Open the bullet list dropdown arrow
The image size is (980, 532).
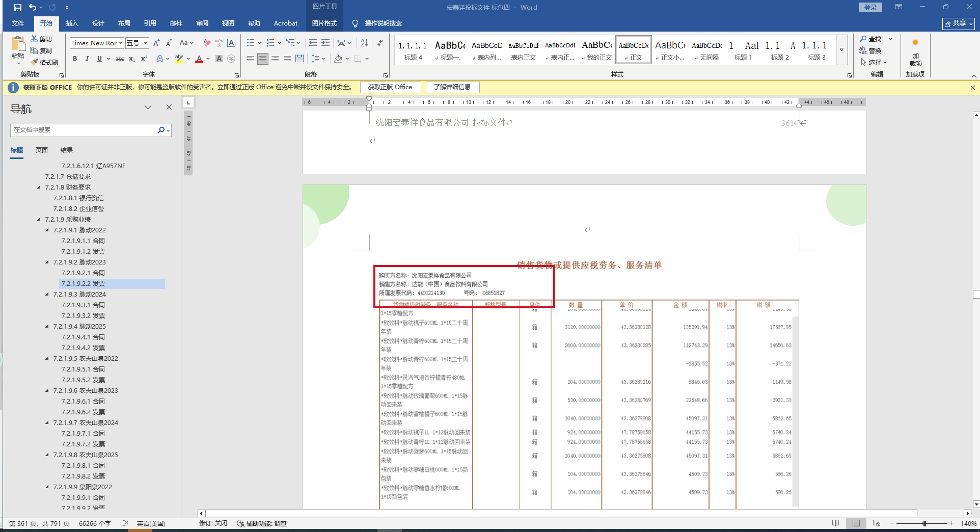(x=259, y=43)
